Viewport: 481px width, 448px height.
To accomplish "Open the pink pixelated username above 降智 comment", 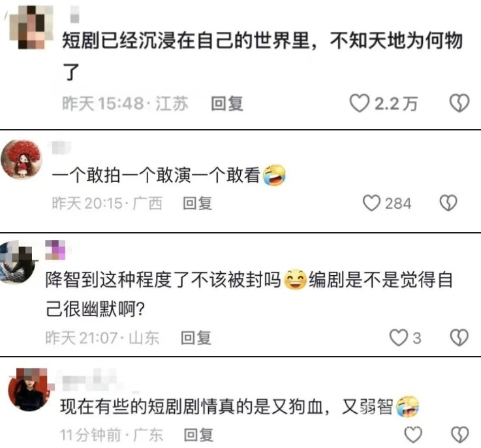I will [x=55, y=250].
